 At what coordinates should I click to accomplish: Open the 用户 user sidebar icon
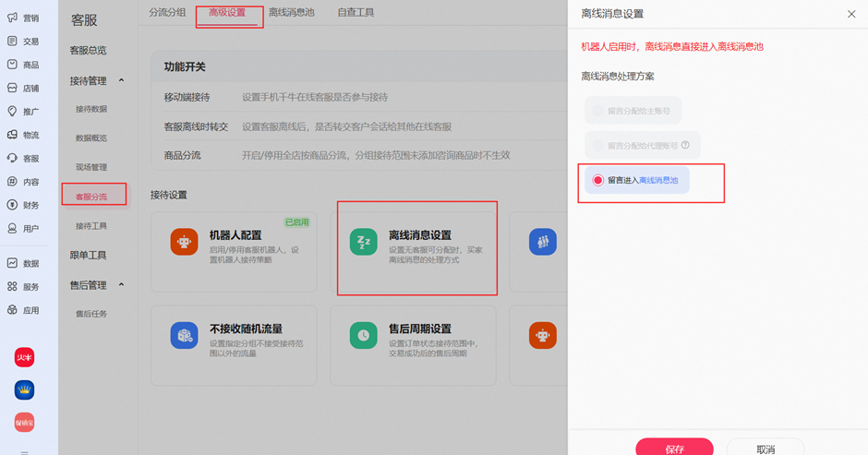tap(12, 228)
